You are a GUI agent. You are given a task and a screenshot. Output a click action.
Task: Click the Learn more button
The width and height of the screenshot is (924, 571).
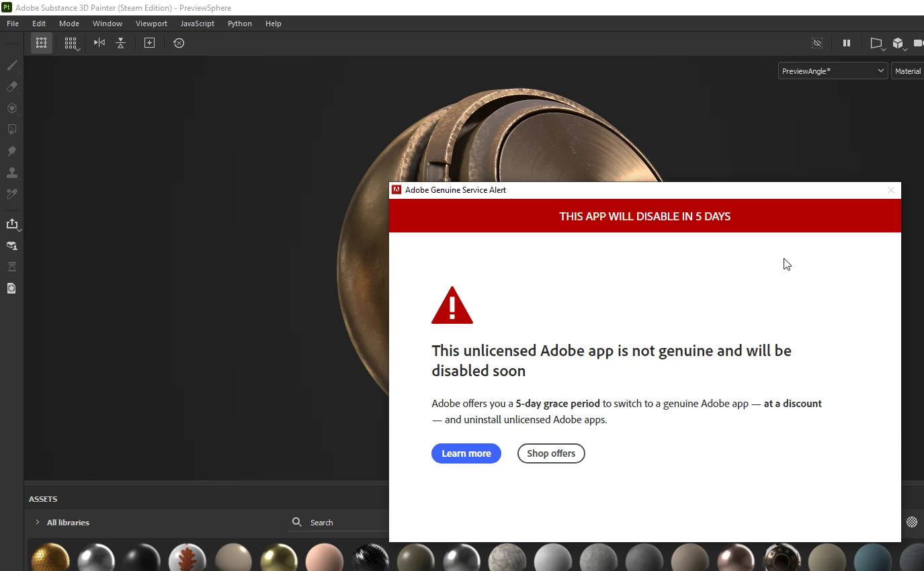466,453
